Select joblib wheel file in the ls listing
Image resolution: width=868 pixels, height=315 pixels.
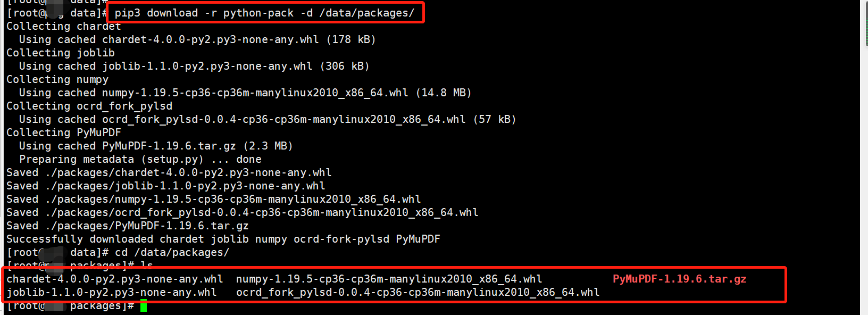(x=111, y=292)
